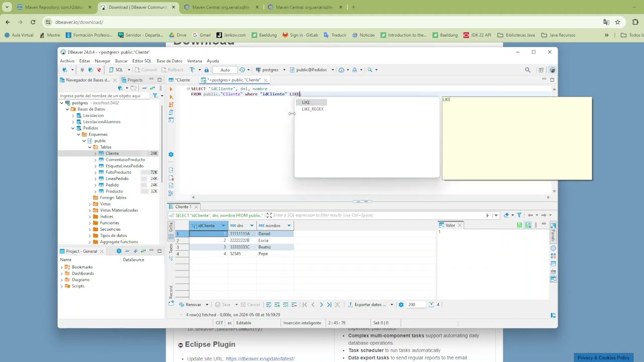Open idCliente column filter dropdown
Viewport: 644px width, 362px height.
point(223,226)
